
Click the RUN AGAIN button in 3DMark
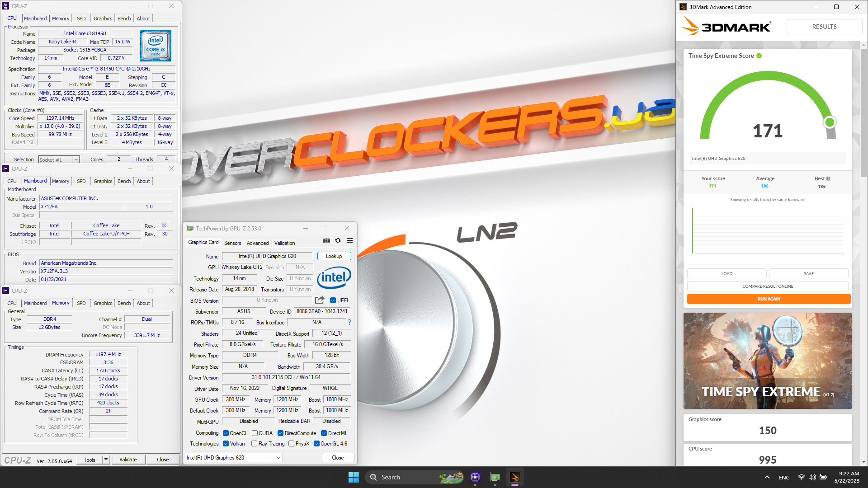(769, 299)
